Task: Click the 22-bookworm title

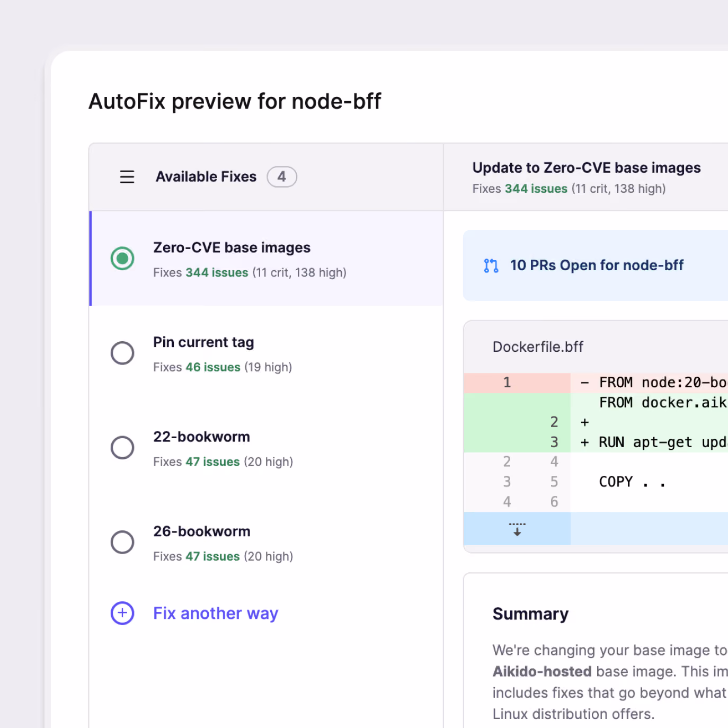Action: pyautogui.click(x=201, y=437)
